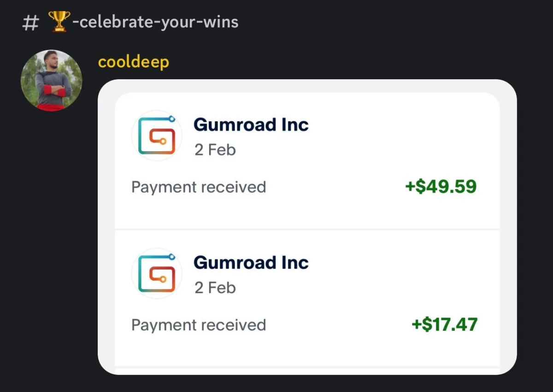Click the trophy emoji in channel name
Viewport: 553px width, 392px height.
coord(59,22)
